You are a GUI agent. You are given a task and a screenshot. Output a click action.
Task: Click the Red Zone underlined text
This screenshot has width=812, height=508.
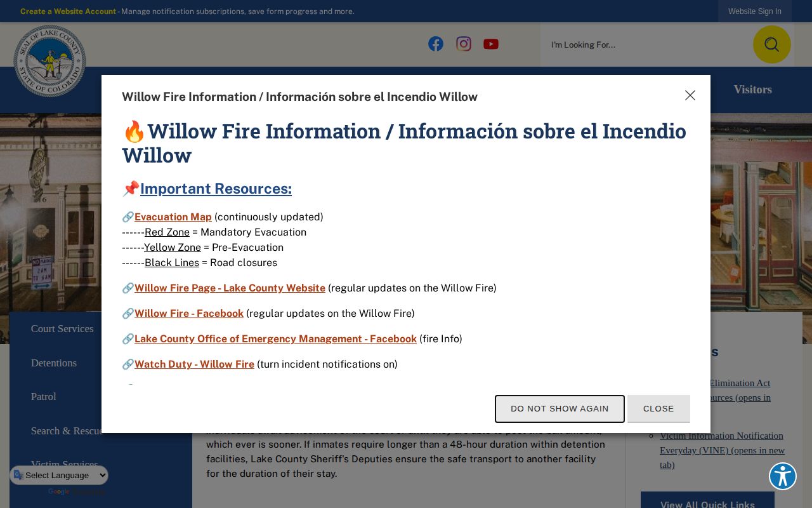click(x=167, y=232)
